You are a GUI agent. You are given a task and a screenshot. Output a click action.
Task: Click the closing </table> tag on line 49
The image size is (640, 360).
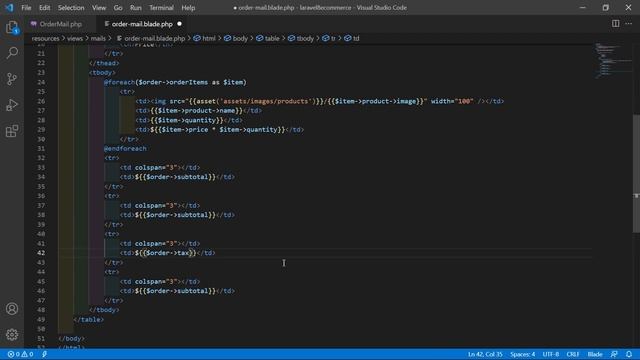tap(89, 320)
